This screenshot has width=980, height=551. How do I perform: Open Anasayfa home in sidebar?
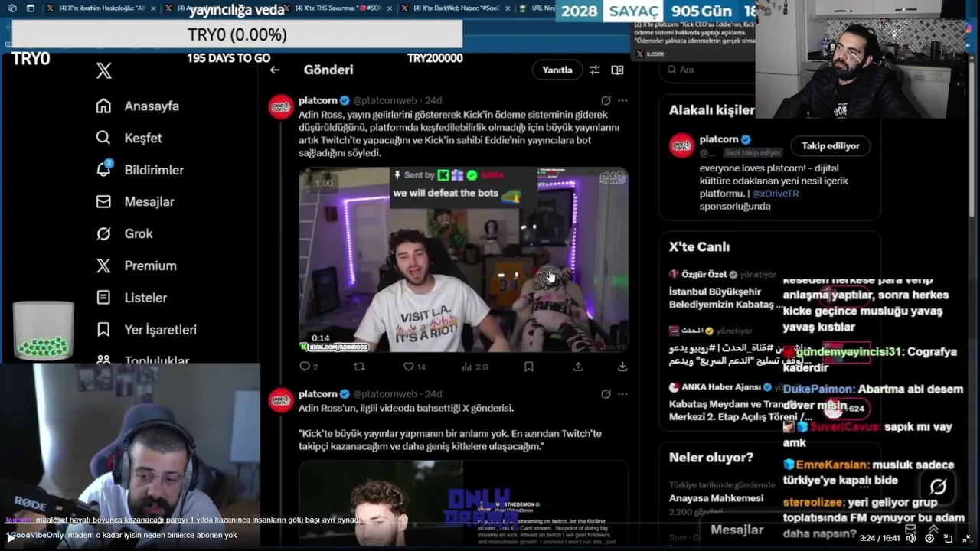click(138, 106)
